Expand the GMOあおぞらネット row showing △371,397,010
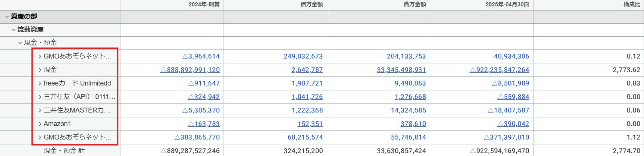The width and height of the screenshot is (644, 156). point(40,137)
